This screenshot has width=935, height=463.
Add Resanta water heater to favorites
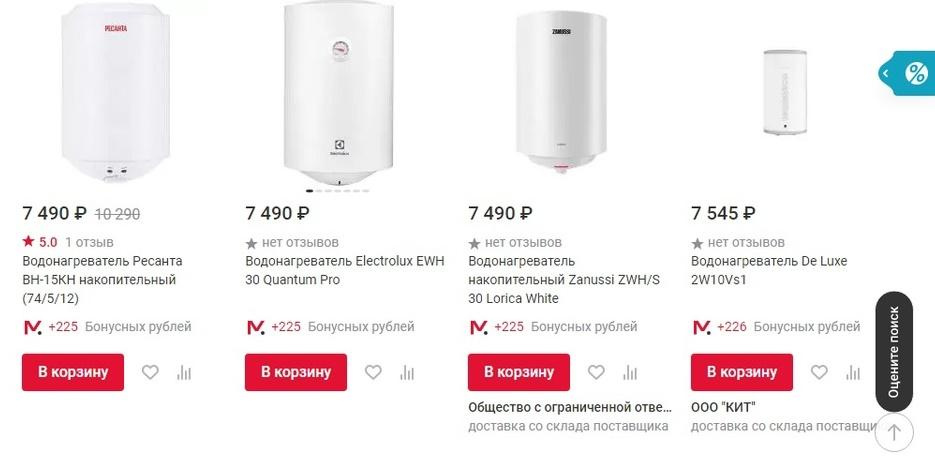(150, 372)
